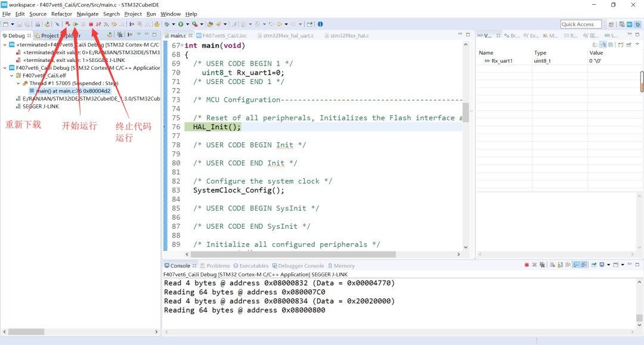644x345 pixels.
Task: Toggle Show Console on standard error change
Action: click(x=584, y=265)
